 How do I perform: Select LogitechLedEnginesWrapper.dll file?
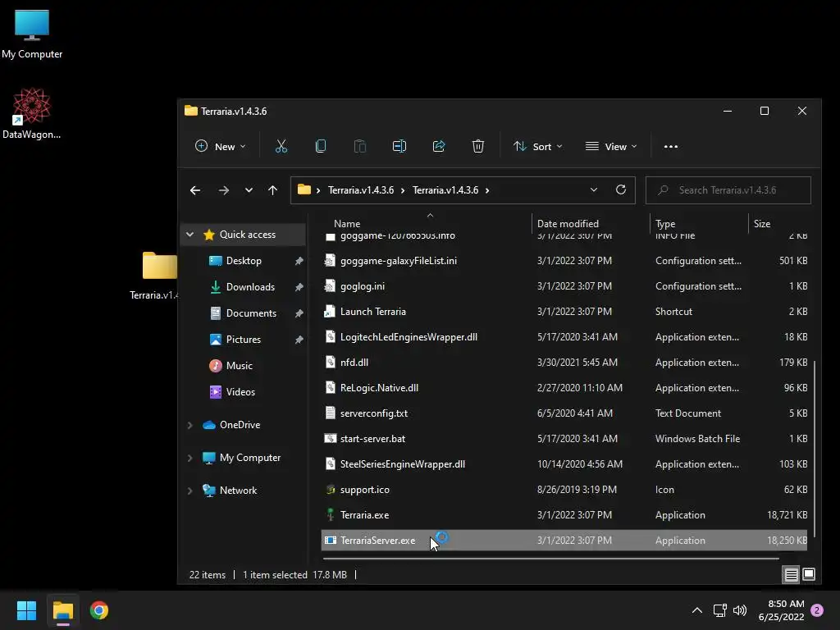[x=564, y=337]
